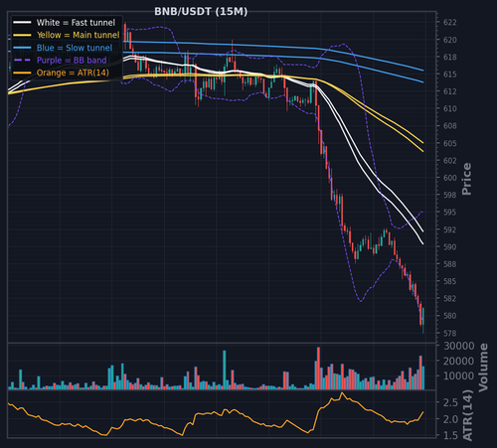
Task: Click the 612 price tick label
Action: click(x=450, y=91)
